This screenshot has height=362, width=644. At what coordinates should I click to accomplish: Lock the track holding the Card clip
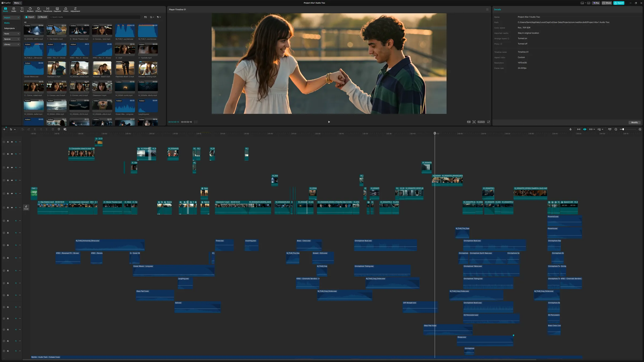coord(8,193)
